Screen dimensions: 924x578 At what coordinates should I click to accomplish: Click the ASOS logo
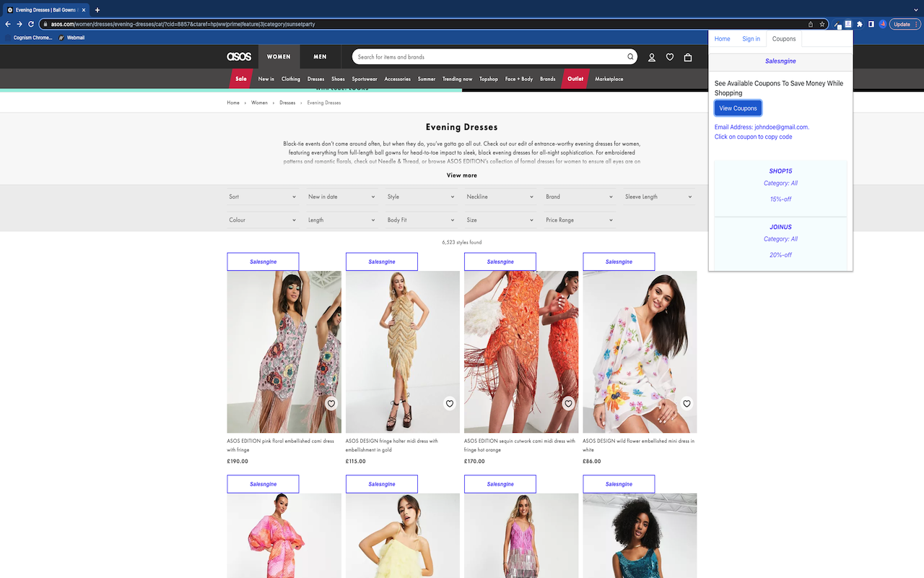(239, 56)
